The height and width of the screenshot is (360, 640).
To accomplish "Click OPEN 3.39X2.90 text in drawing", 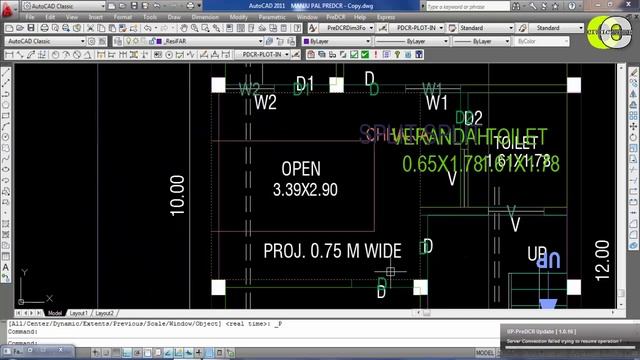I will pos(304,179).
